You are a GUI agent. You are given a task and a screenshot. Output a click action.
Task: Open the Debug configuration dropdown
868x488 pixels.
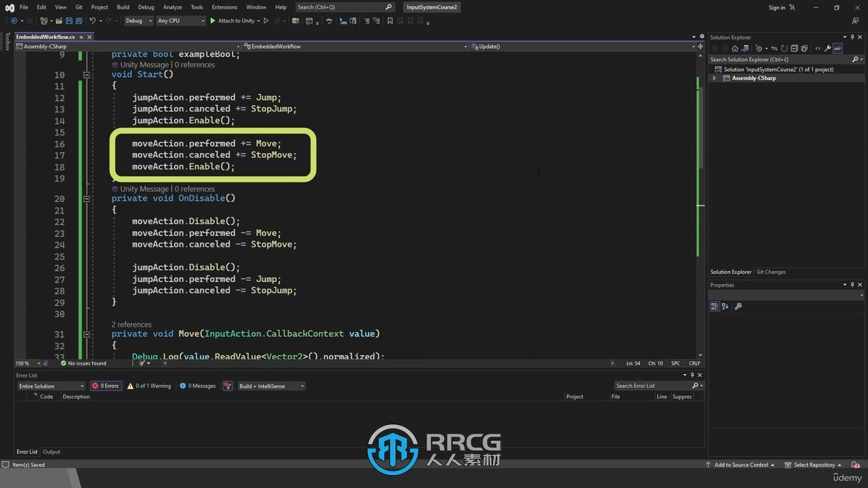pyautogui.click(x=138, y=21)
